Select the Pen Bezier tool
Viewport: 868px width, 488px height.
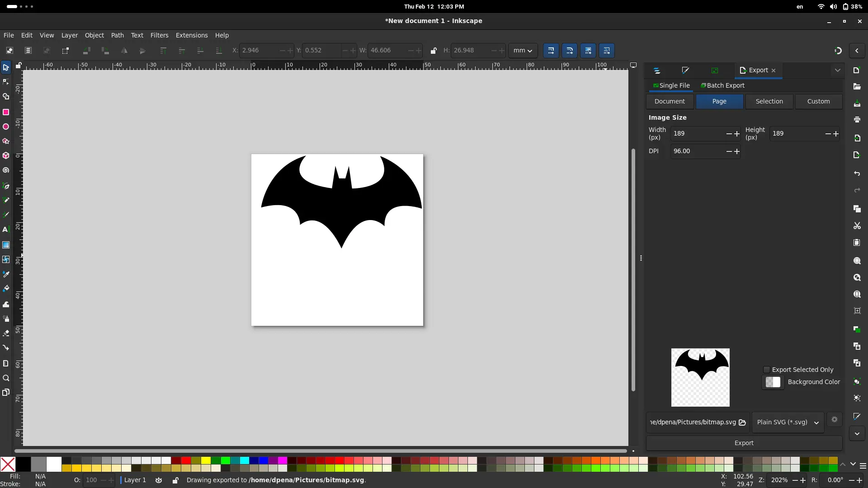[6, 186]
